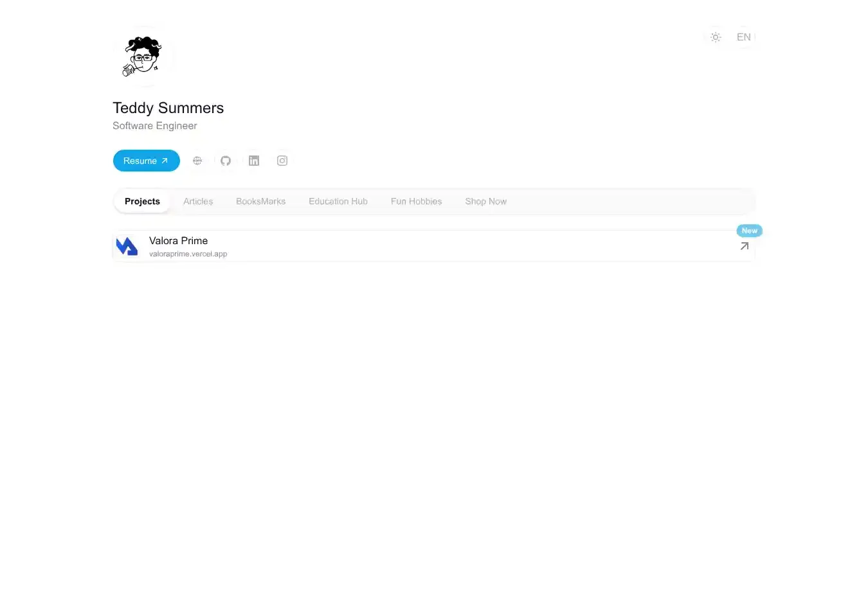Click the Valora Prime external-link arrow
Image resolution: width=868 pixels, height=604 pixels.
745,246
